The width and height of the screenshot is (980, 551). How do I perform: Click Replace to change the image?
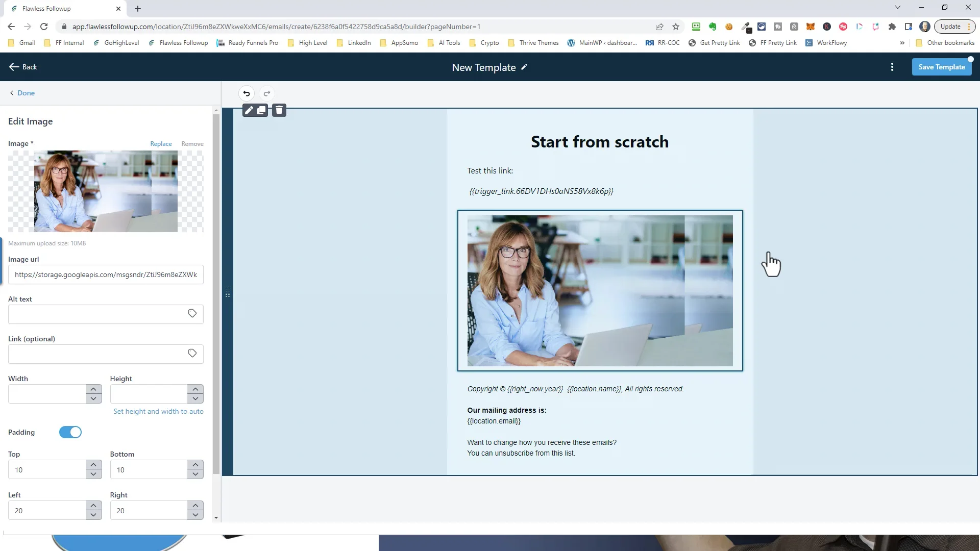coord(161,144)
